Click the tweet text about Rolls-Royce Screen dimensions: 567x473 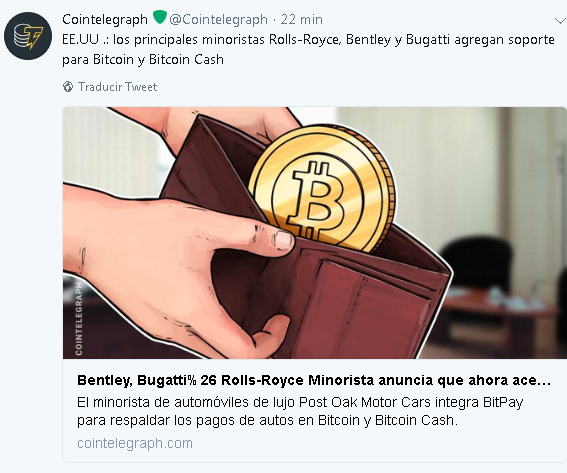308,49
